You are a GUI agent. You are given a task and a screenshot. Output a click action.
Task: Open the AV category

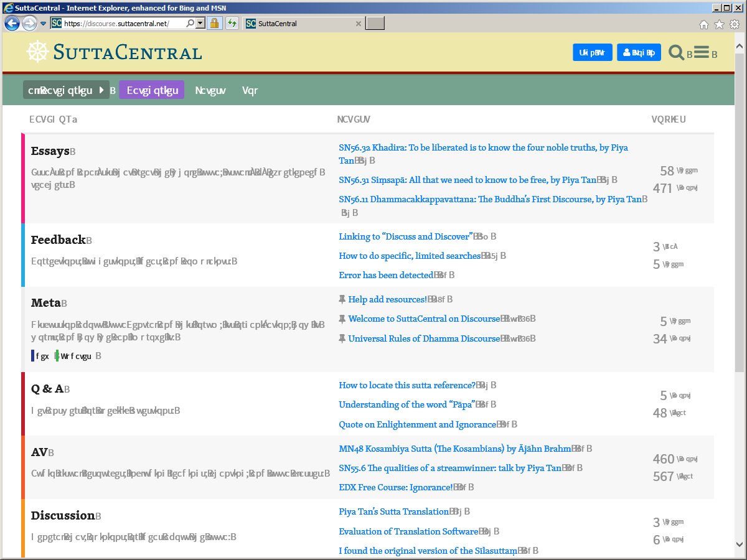(39, 452)
